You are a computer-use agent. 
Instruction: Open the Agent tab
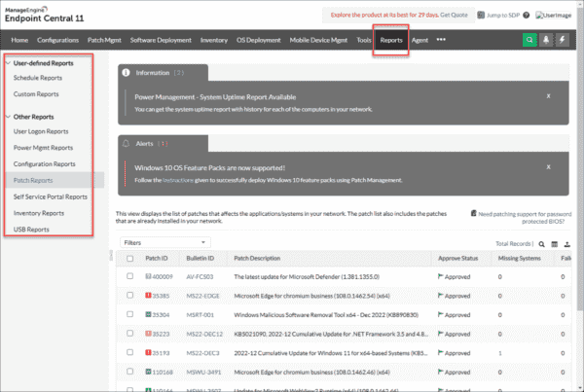click(420, 40)
